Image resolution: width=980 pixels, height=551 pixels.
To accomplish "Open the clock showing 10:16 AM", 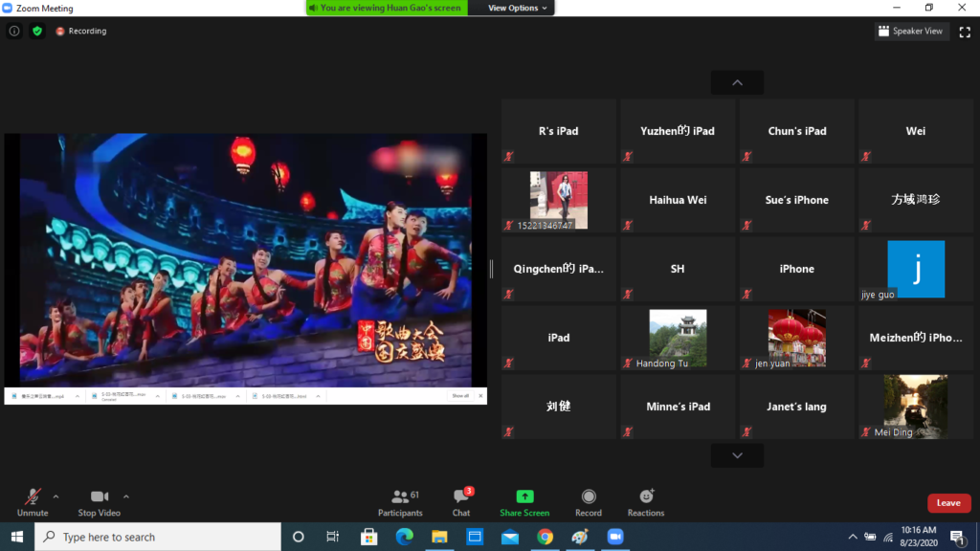I will [x=919, y=537].
